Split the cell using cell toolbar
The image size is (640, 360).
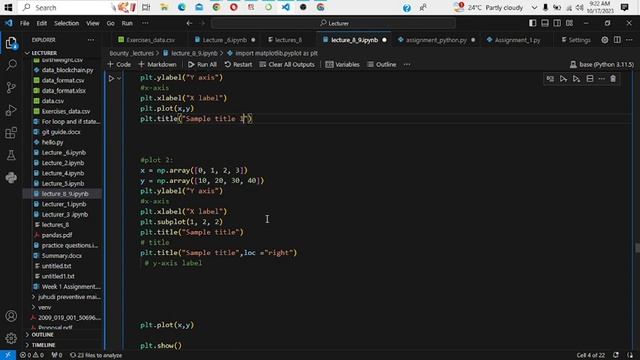tap(590, 79)
